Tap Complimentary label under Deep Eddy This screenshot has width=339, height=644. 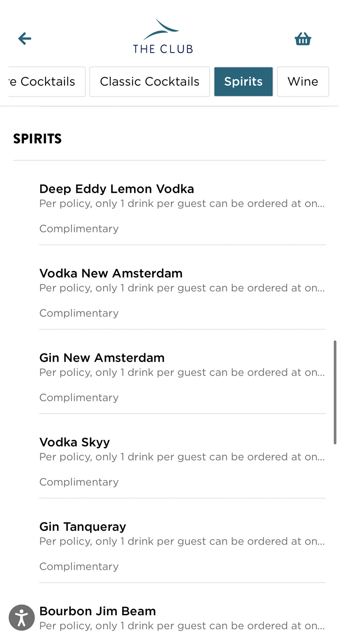(x=79, y=229)
